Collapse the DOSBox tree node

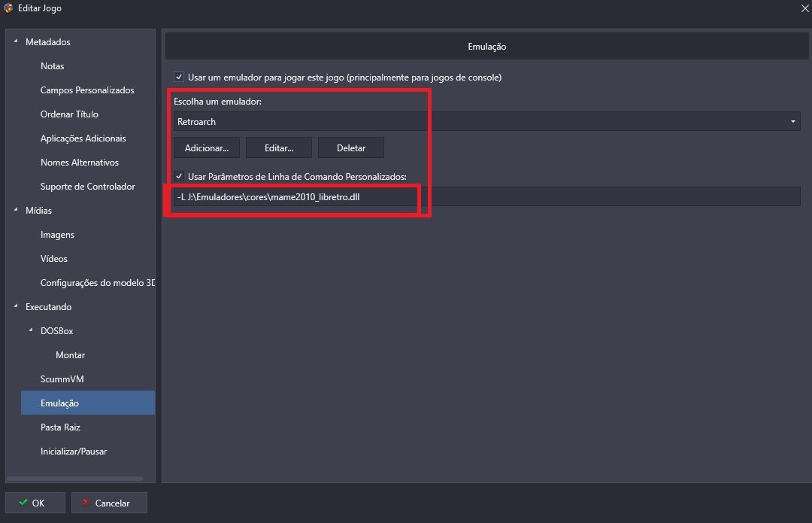31,330
